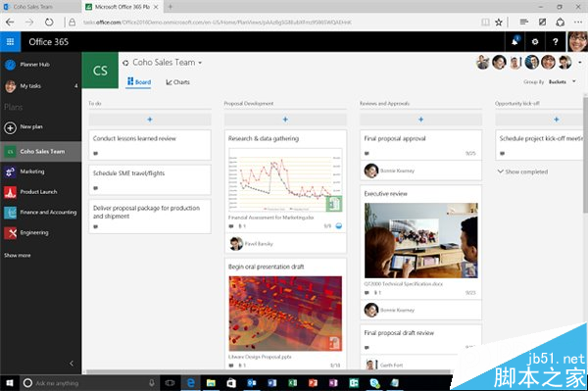Collapse the left sidebar with the chevron
Viewport: 588px width, 391px height.
pos(72,363)
